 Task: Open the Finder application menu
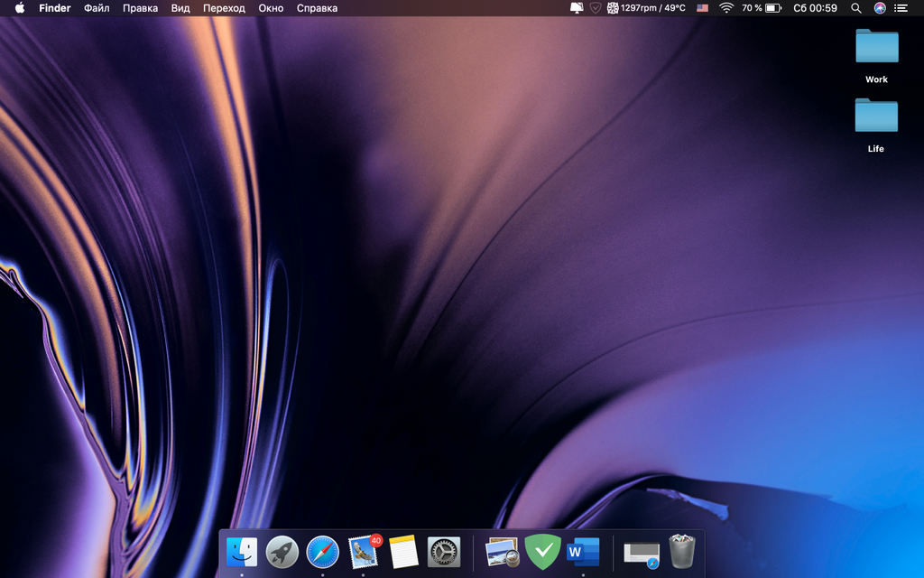point(55,8)
